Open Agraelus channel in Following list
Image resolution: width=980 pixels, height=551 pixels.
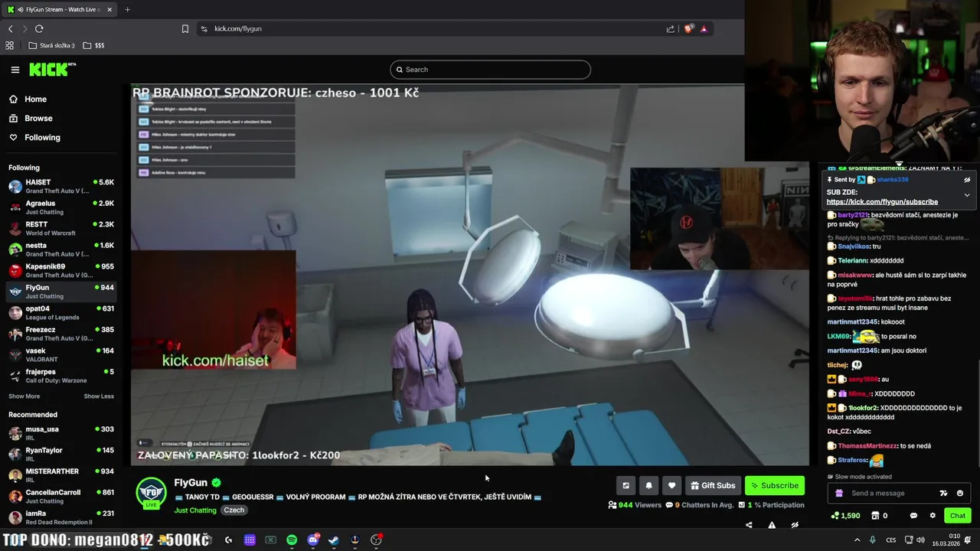61,207
